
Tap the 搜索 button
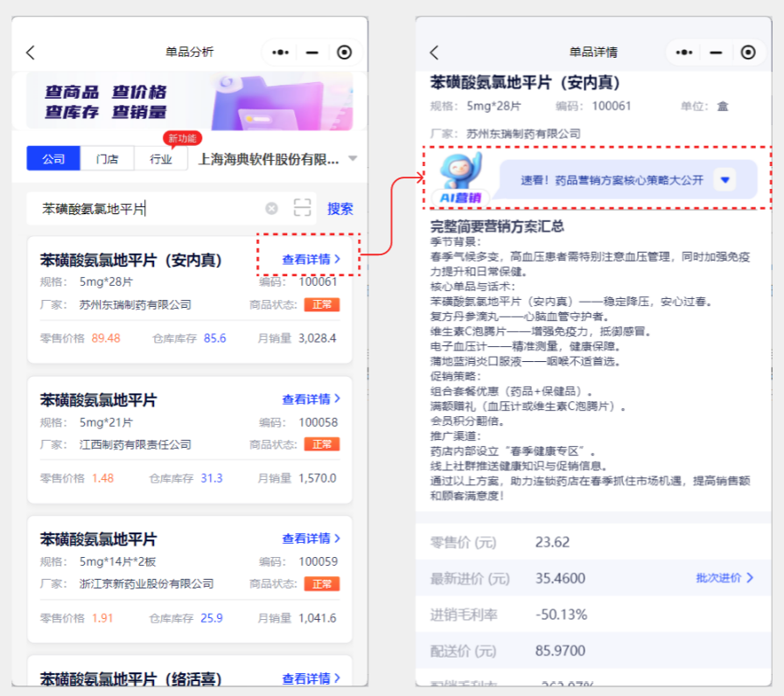pos(339,208)
